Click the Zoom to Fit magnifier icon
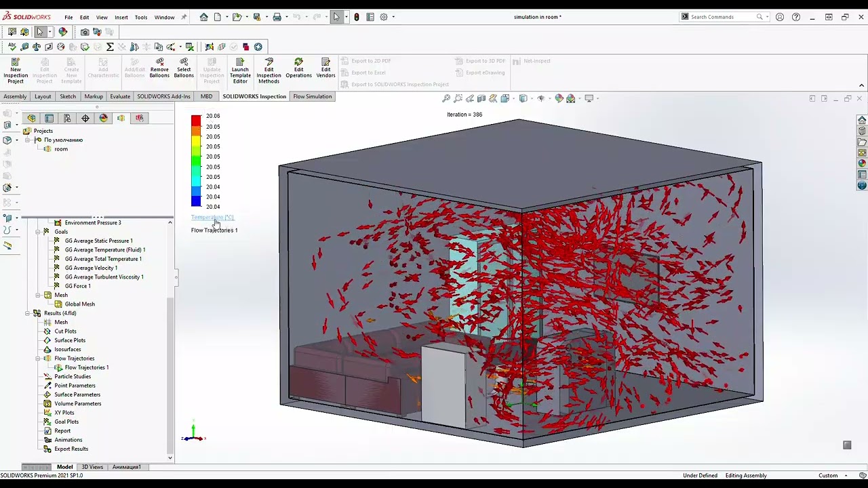This screenshot has width=868, height=488. [446, 98]
